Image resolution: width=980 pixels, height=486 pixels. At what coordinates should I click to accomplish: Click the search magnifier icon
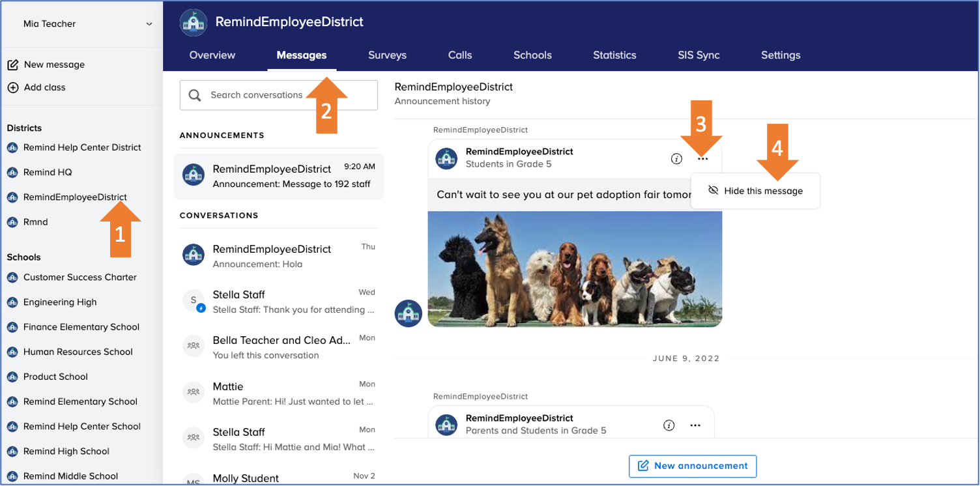194,95
